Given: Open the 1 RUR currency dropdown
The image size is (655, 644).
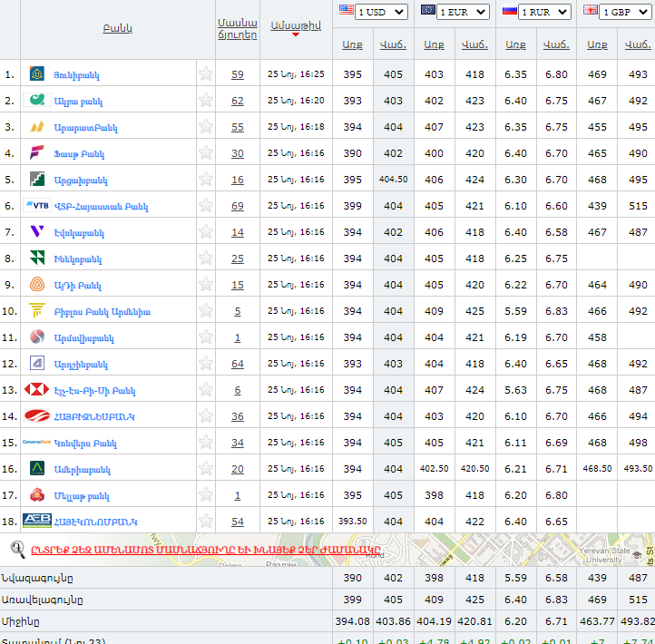Looking at the screenshot, I should (x=544, y=12).
